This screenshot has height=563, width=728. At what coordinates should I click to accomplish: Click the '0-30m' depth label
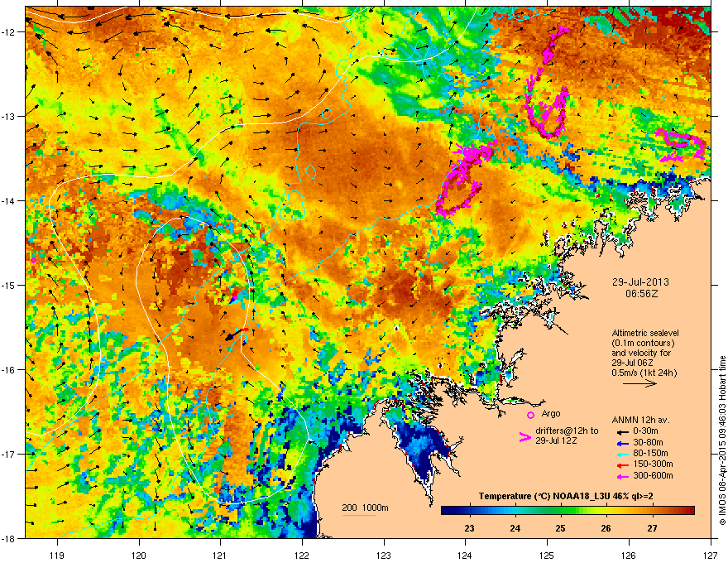[646, 431]
